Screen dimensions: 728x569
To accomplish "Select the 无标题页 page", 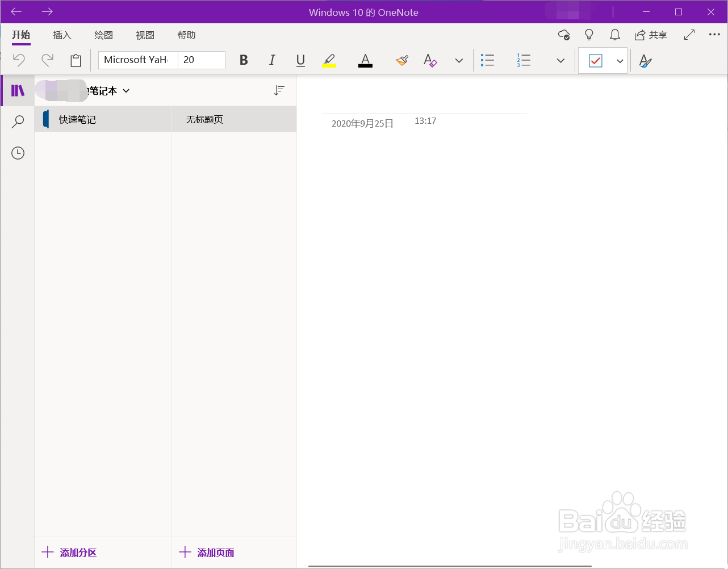I will tap(234, 119).
